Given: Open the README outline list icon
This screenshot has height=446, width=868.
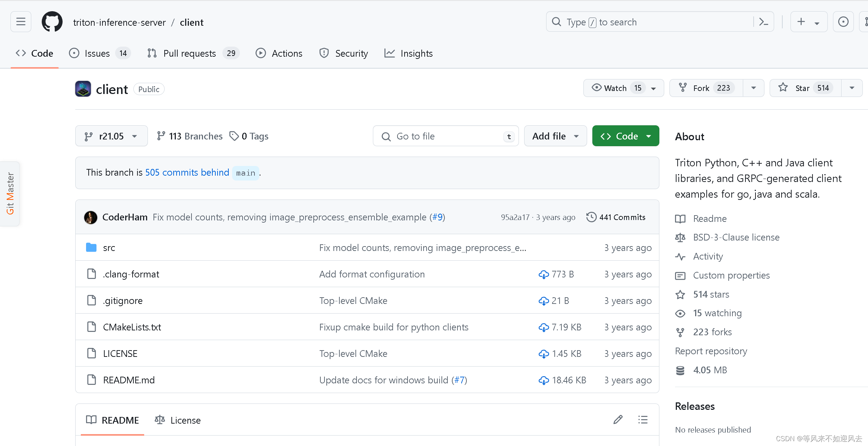Looking at the screenshot, I should point(643,420).
